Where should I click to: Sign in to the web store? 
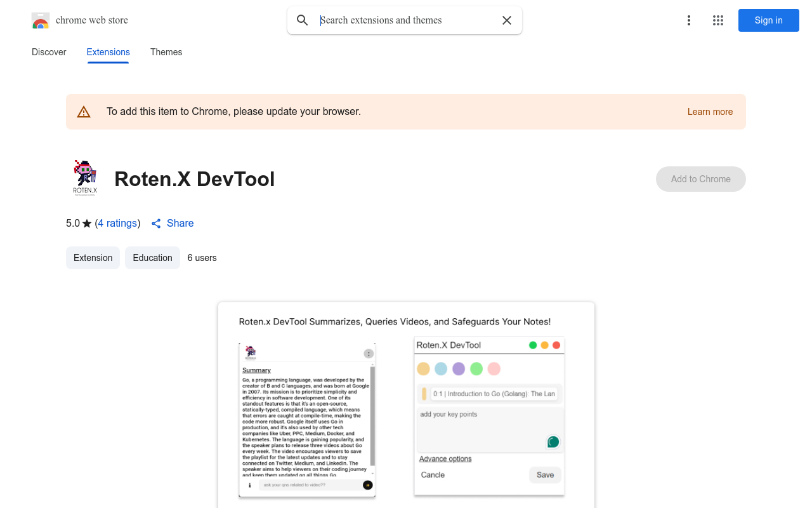[x=769, y=20]
